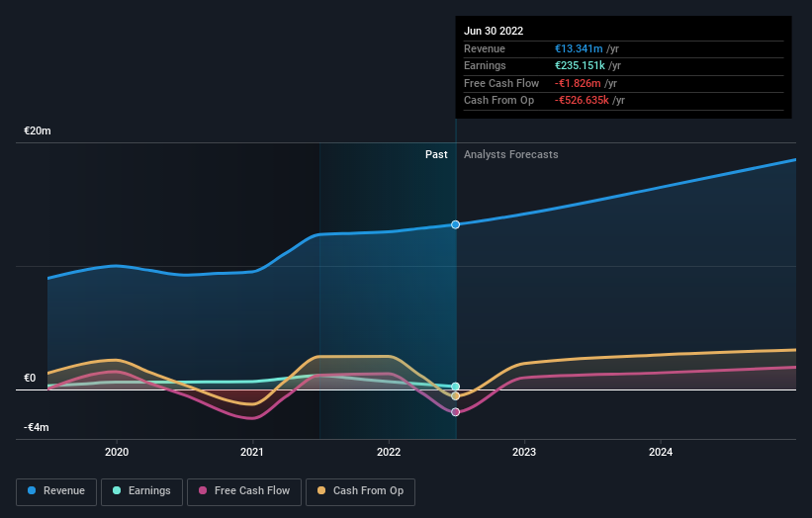Click the Earnings row label in tooltip
812x518 pixels.
coord(485,65)
